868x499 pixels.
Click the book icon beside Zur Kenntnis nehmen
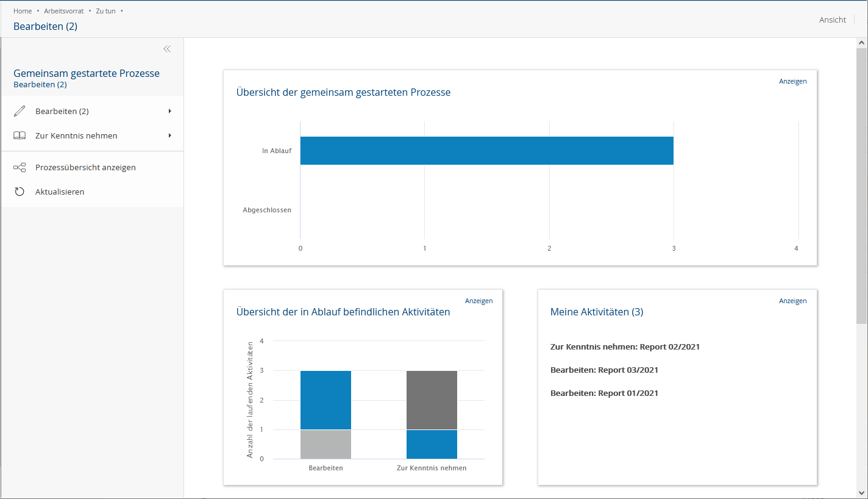pyautogui.click(x=20, y=135)
